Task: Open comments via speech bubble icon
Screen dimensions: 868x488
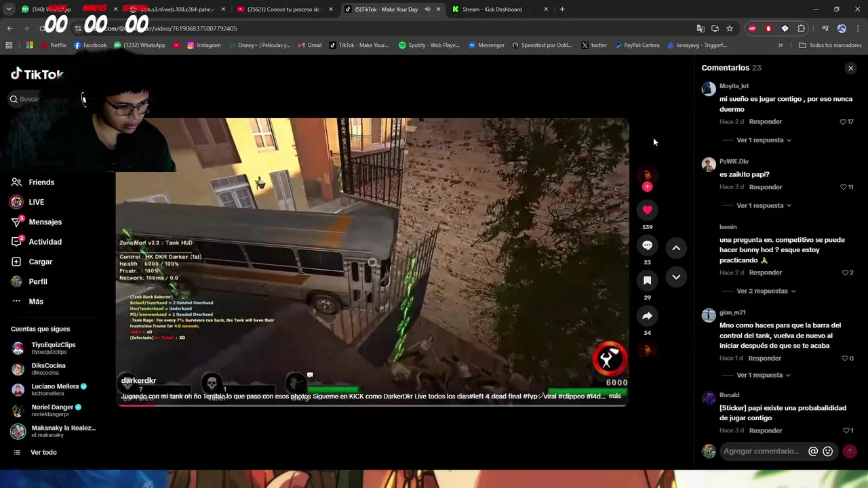Action: click(x=647, y=245)
